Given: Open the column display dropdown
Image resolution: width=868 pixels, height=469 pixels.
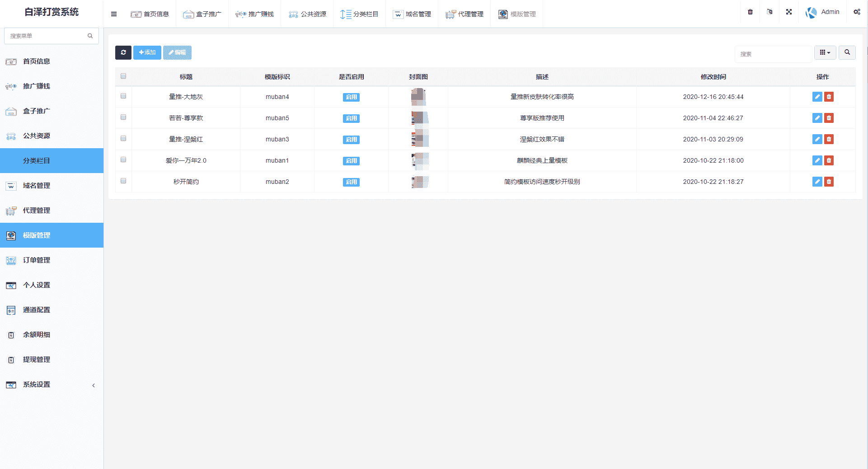Looking at the screenshot, I should pyautogui.click(x=825, y=53).
